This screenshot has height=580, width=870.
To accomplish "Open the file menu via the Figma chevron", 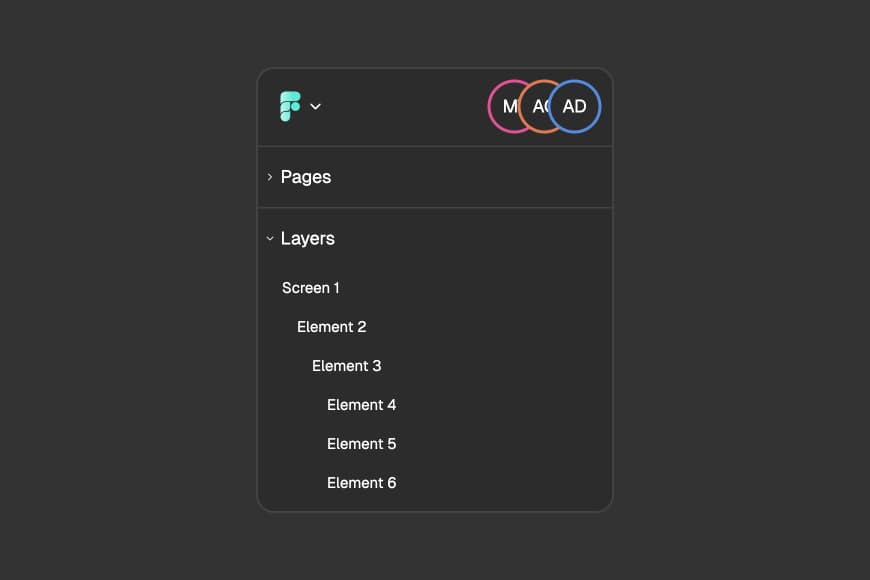I will [316, 106].
